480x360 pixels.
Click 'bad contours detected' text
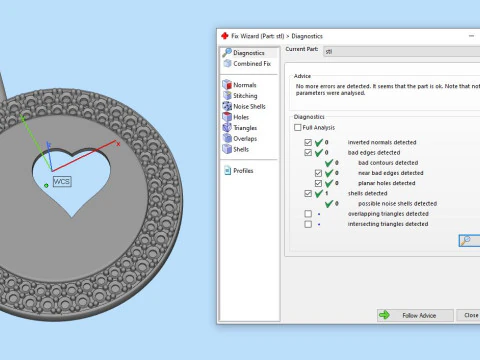pos(388,163)
